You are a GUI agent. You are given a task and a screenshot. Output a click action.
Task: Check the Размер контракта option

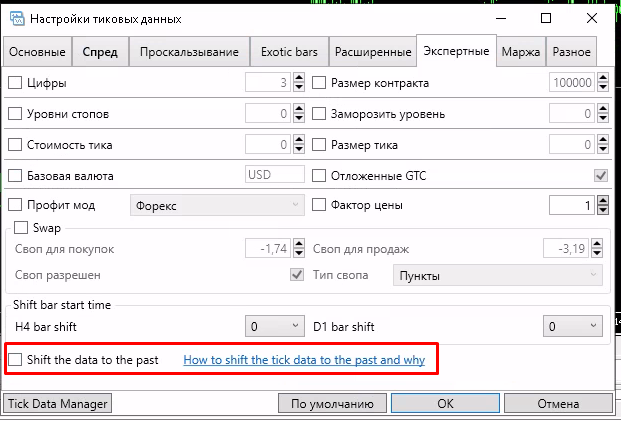(x=319, y=83)
